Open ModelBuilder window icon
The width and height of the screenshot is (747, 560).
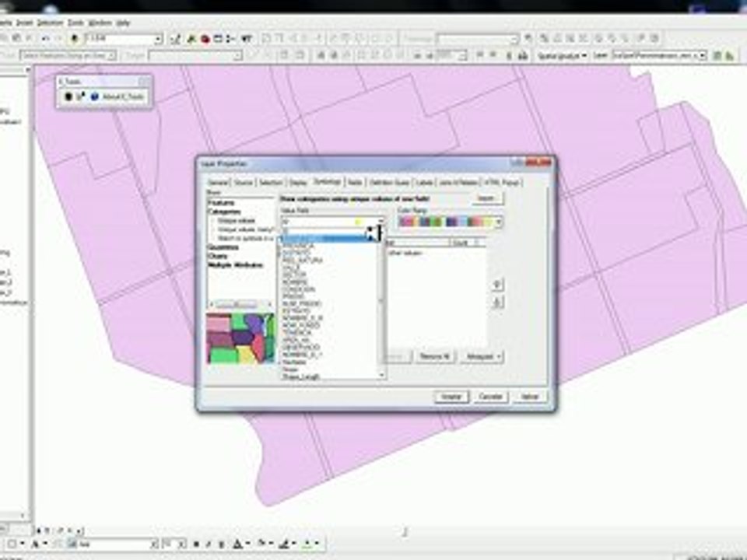pos(230,39)
